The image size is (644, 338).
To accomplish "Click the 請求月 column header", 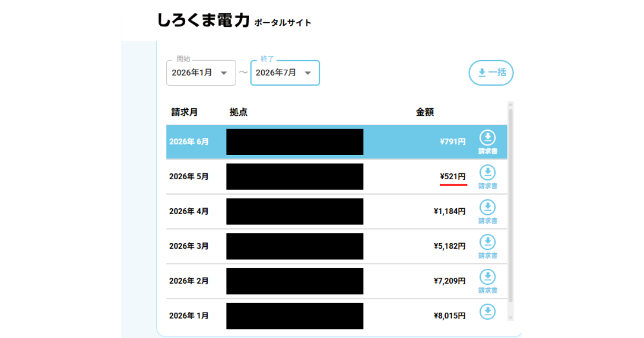I will click(184, 112).
